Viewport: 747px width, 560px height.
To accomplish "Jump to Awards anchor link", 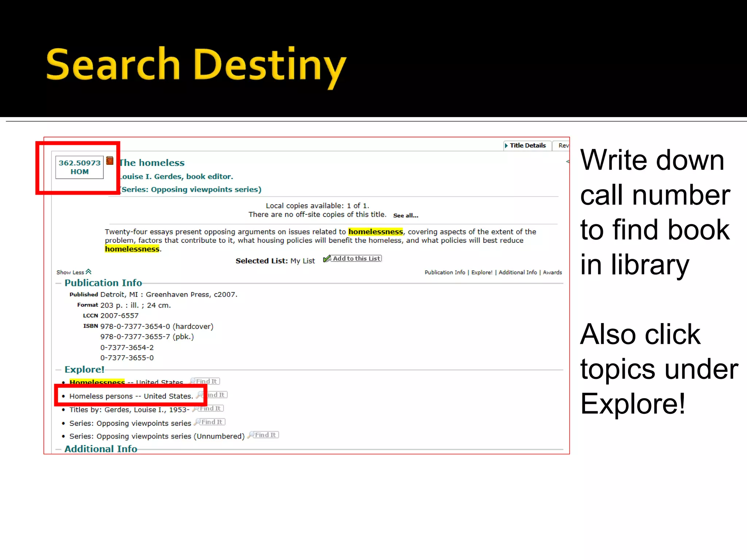I will click(552, 272).
